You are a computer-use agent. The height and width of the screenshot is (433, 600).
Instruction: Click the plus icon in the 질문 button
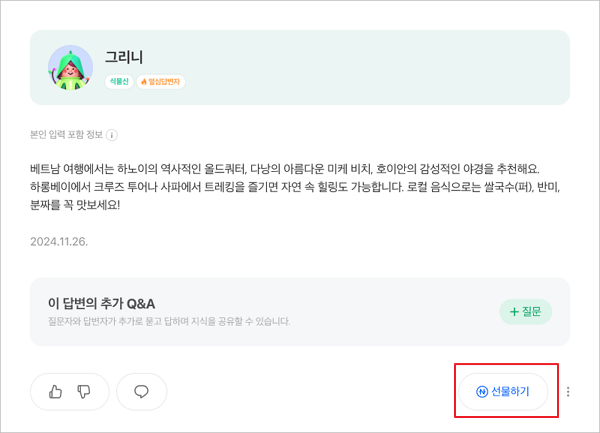tap(514, 312)
